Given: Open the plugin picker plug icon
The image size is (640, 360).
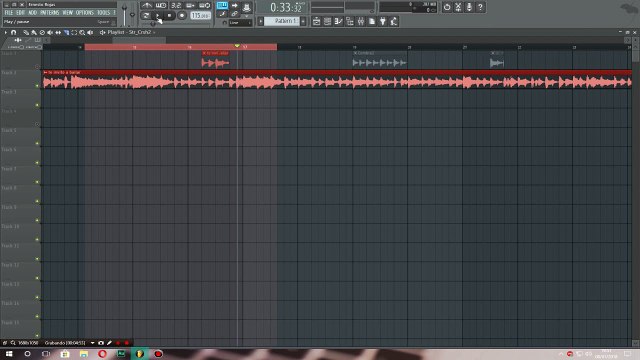Looking at the screenshot, I should point(383,21).
